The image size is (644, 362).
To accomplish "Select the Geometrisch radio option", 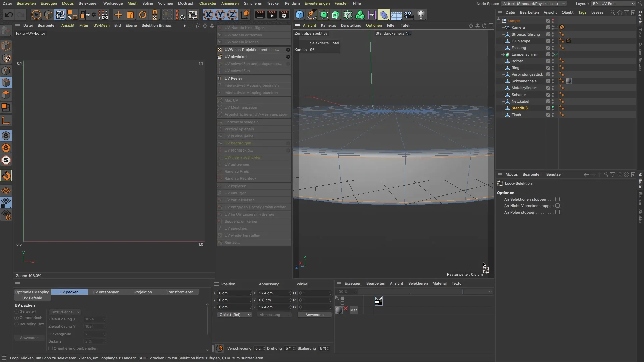I will 17,318.
